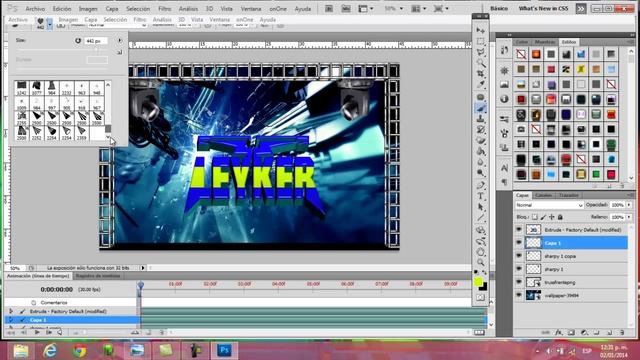
Task: Expand the workspace switcher chevrons
Action: (581, 9)
